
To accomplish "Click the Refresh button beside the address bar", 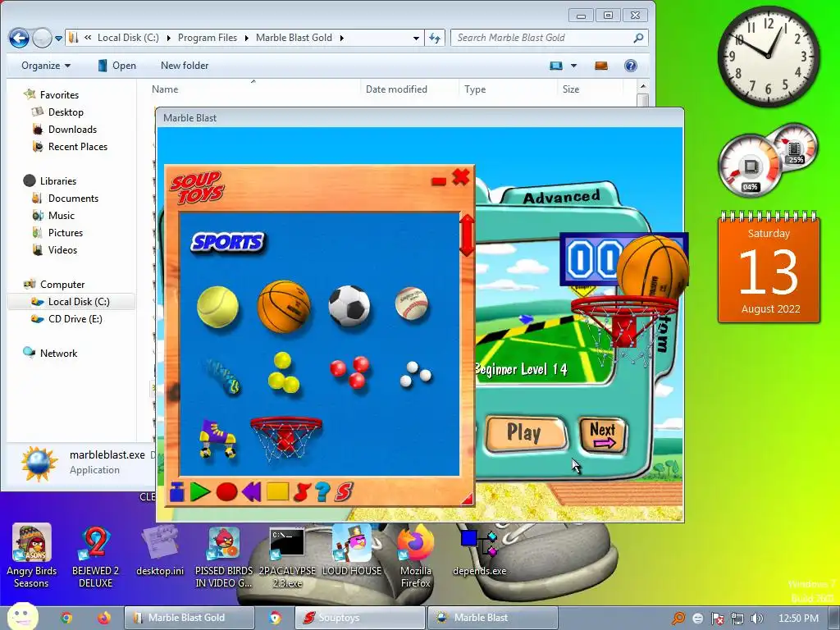I will pos(435,38).
